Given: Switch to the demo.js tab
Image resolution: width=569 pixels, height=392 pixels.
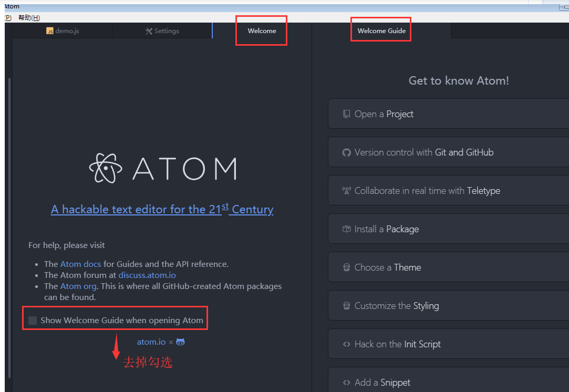Looking at the screenshot, I should 63,31.
